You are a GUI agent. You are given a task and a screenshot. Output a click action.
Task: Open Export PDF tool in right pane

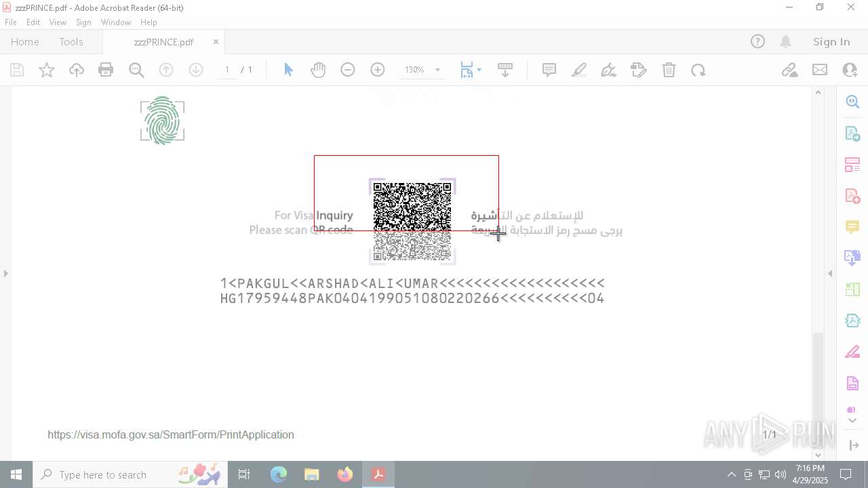tap(852, 134)
